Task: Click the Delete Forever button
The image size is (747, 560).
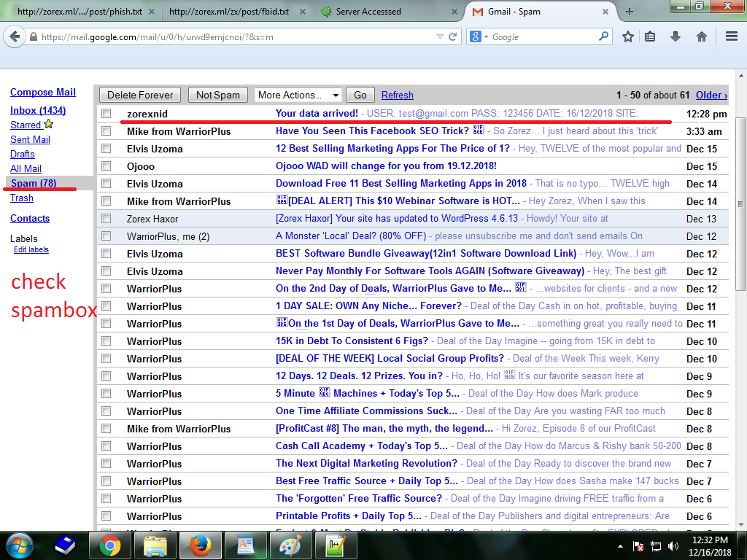Action: (140, 95)
